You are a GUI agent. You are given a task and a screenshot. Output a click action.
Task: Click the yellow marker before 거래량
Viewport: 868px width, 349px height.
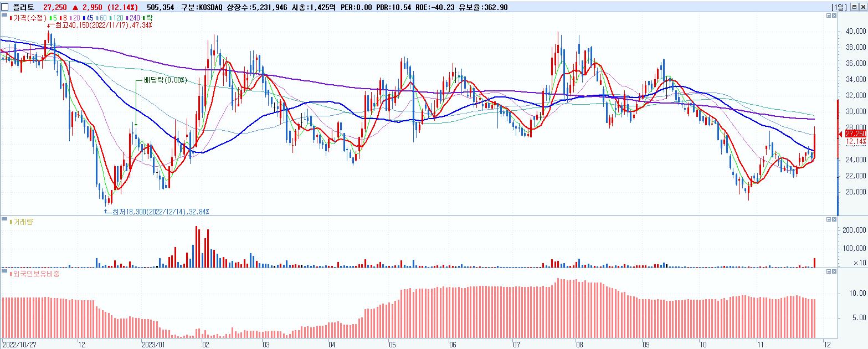[11, 222]
